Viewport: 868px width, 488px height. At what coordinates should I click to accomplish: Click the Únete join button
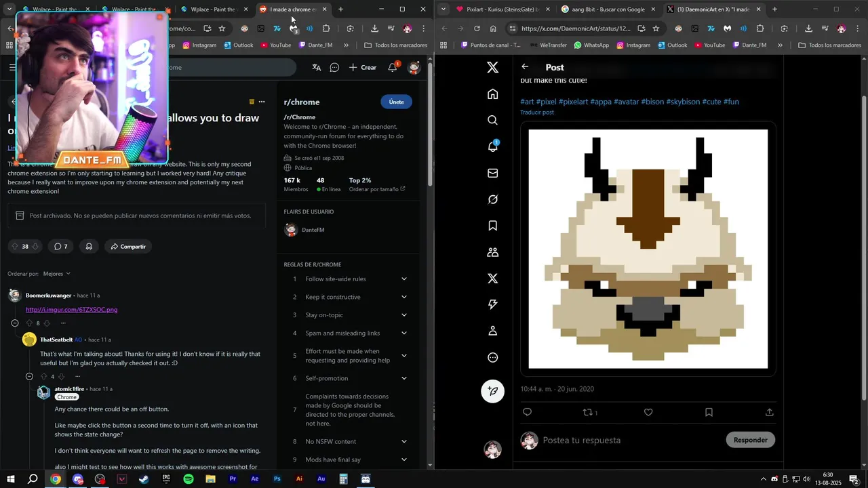[x=396, y=102]
